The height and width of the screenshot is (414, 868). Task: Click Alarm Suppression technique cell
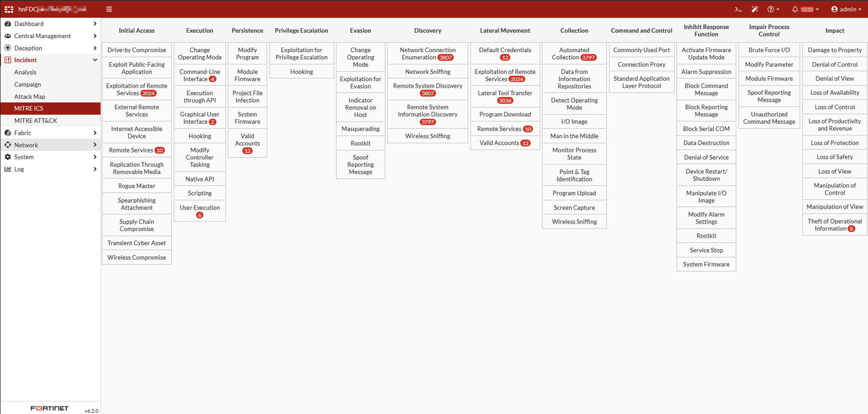[x=706, y=72]
